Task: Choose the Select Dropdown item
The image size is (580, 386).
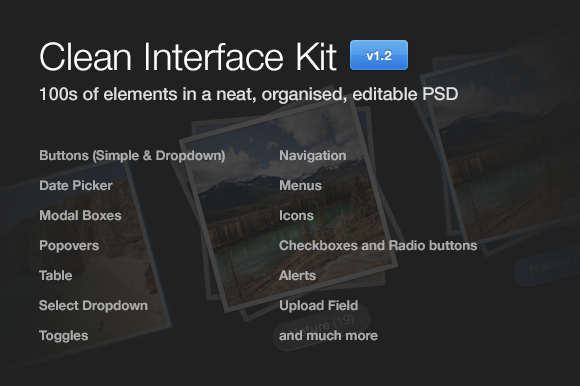Action: tap(93, 306)
